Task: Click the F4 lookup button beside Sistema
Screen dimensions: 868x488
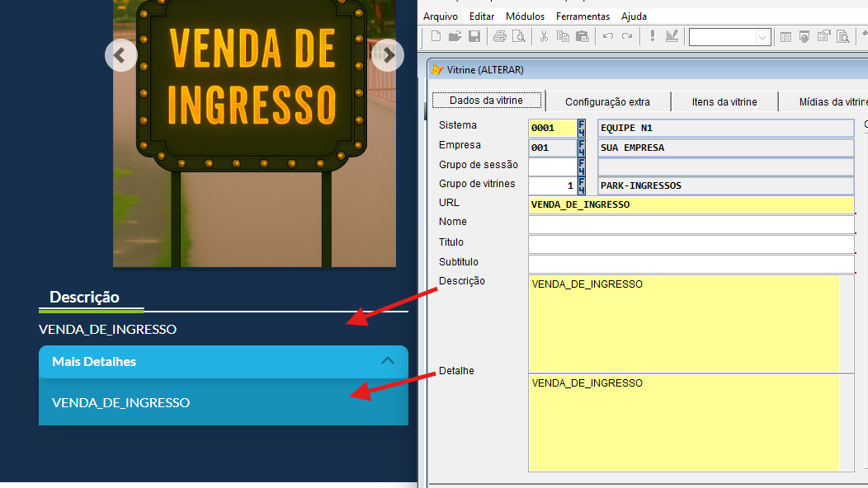Action: 582,128
